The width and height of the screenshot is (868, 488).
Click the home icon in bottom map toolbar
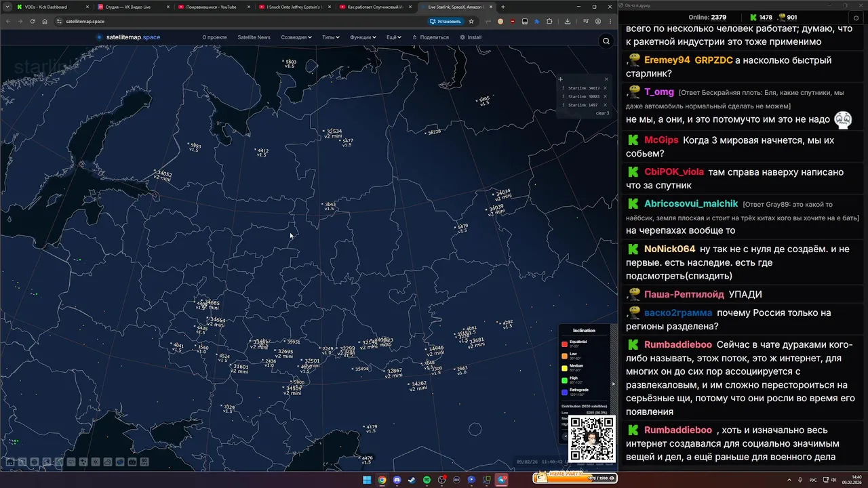[10, 462]
